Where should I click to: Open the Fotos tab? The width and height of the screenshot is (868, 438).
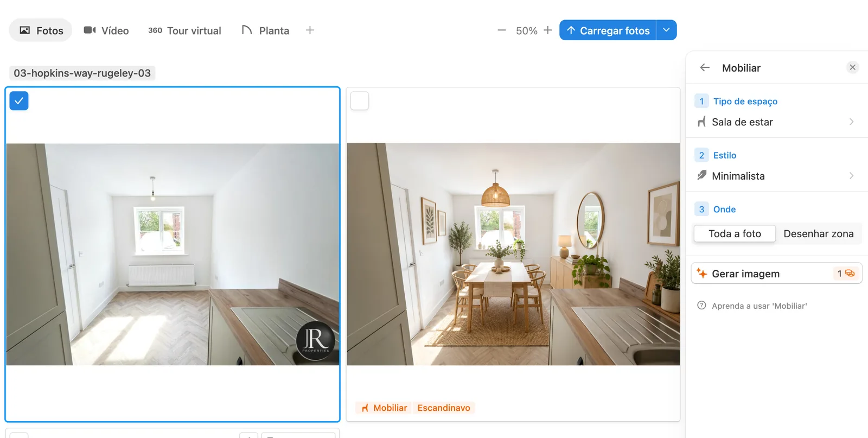[x=41, y=30]
